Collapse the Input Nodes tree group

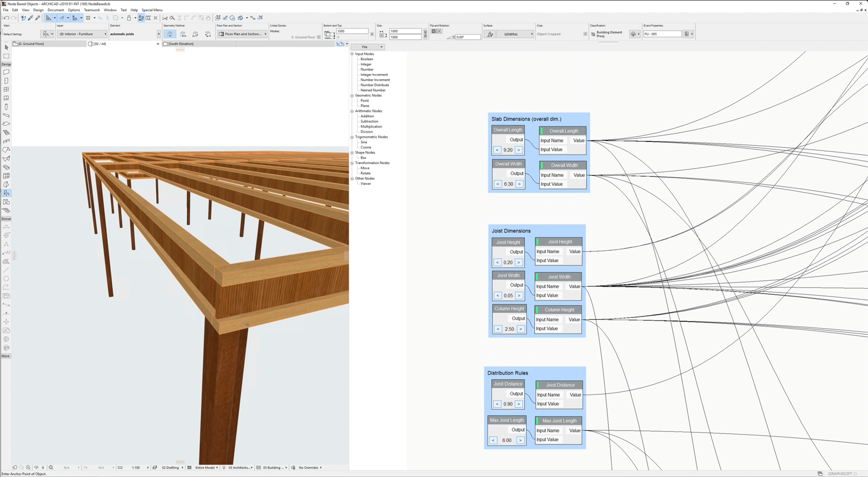[x=352, y=54]
